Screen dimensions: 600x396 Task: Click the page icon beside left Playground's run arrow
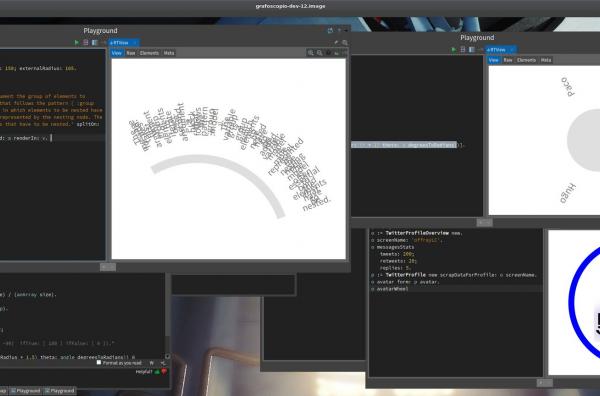coord(86,42)
